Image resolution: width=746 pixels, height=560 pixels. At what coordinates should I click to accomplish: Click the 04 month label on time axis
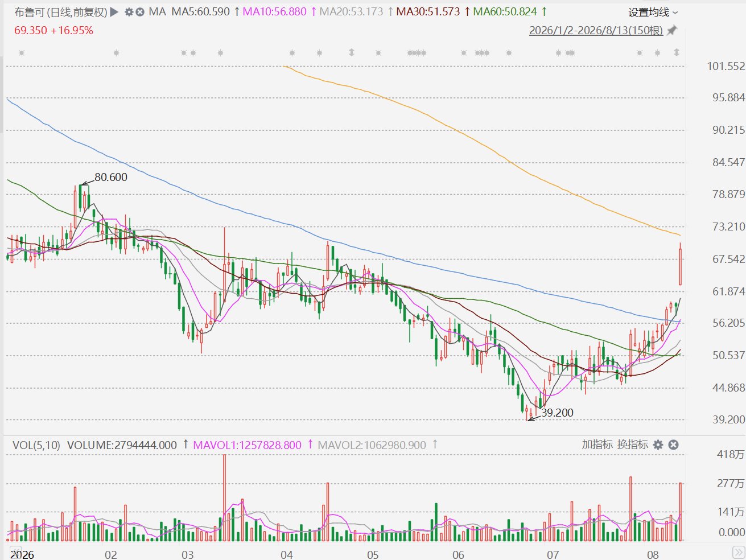tap(287, 555)
